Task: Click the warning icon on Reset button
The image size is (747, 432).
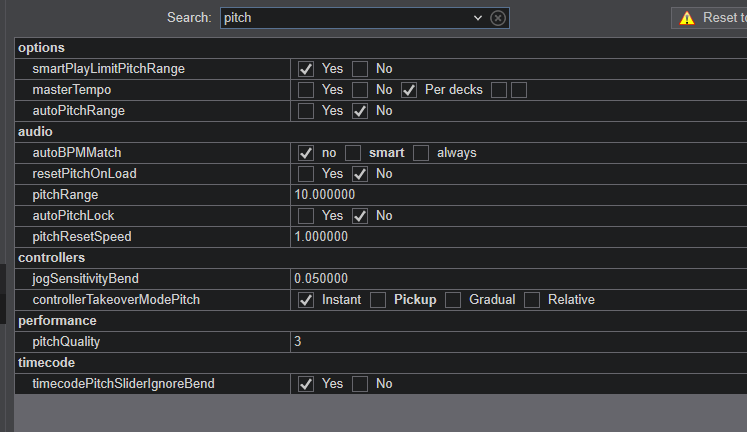Action: click(686, 18)
